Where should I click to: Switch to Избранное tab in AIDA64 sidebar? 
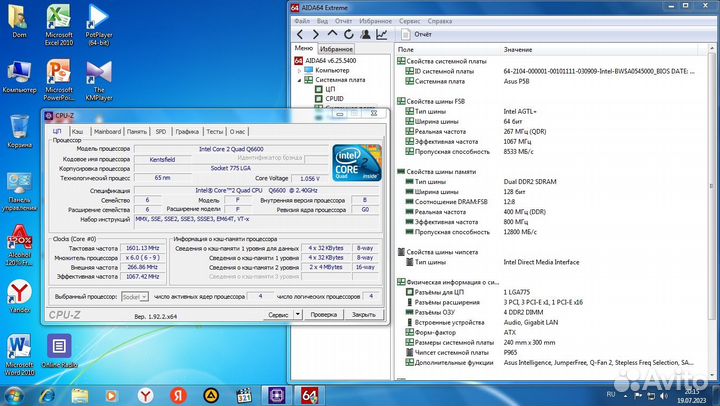tap(336, 49)
